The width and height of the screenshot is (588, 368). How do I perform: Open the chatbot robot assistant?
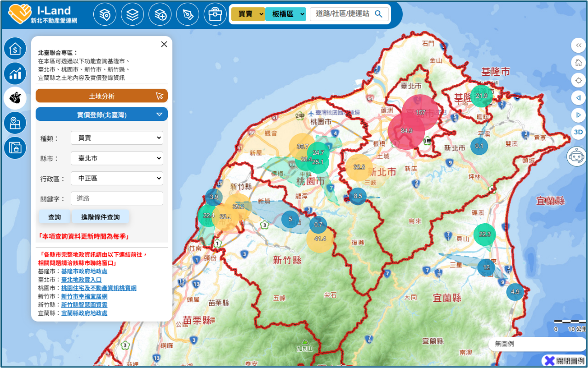pos(577,157)
